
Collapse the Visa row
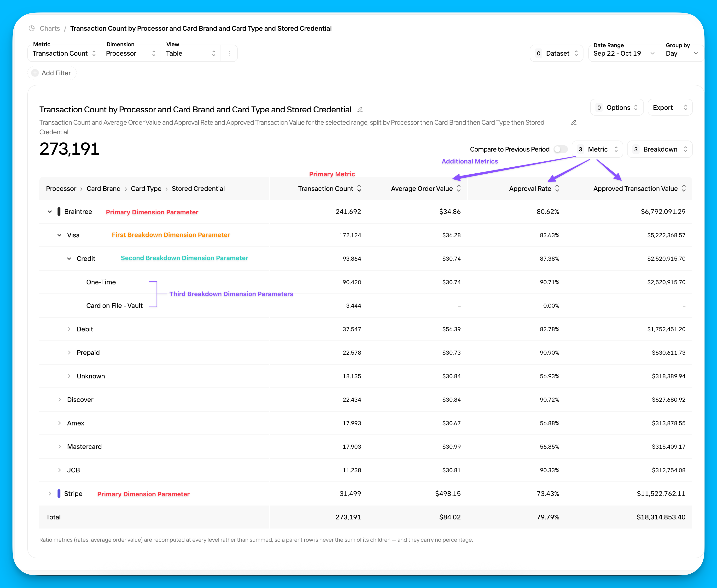click(x=60, y=235)
